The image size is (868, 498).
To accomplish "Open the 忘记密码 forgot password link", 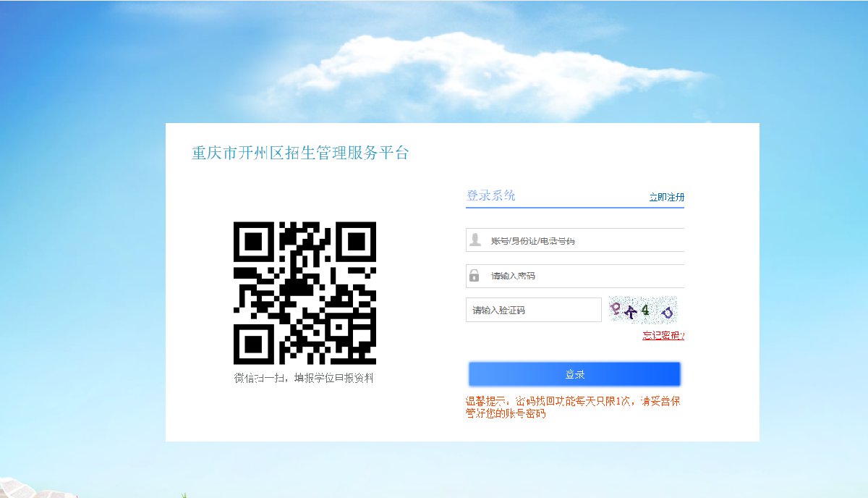I will [663, 335].
